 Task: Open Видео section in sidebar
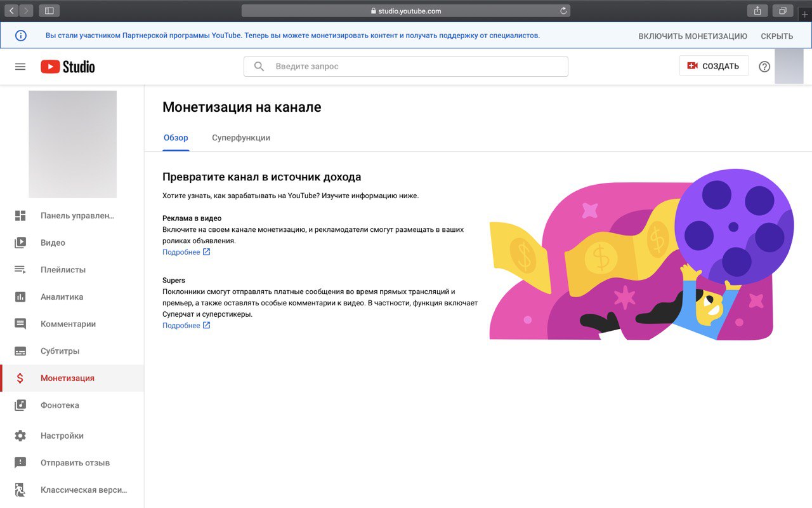click(72, 243)
